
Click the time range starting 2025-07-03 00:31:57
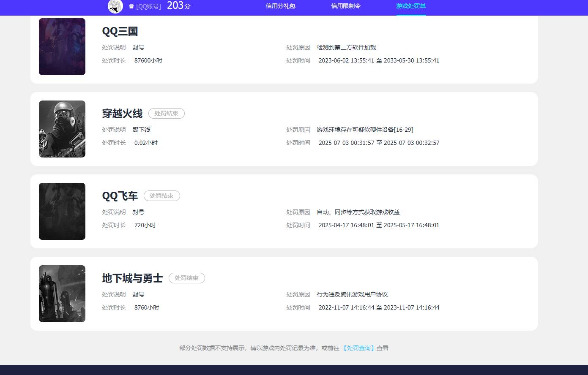point(379,143)
